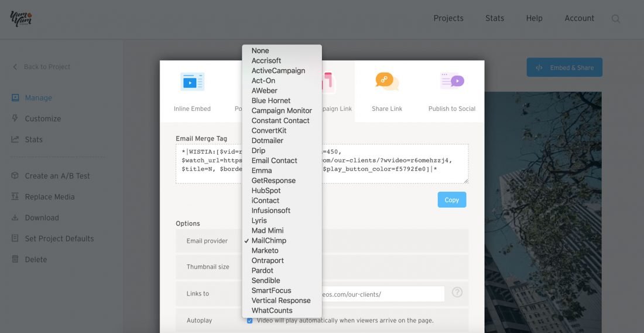Screen dimensions: 644x333
Task: Open the Account menu
Action: [x=579, y=19]
